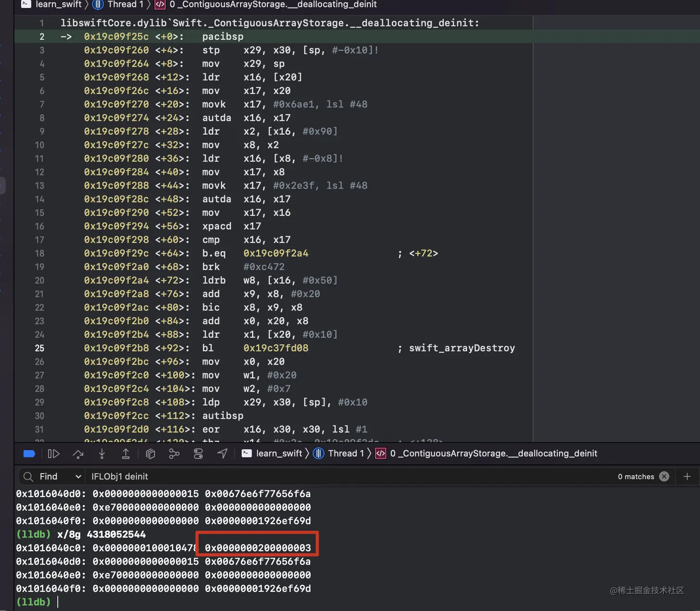
Task: Click the 'pacibsp' instruction on line 2
Action: [x=223, y=37]
